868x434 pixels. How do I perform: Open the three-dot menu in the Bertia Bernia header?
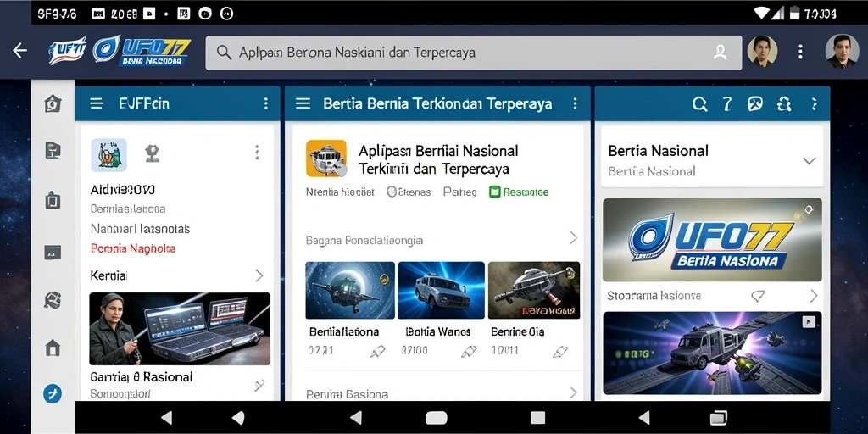pyautogui.click(x=575, y=103)
